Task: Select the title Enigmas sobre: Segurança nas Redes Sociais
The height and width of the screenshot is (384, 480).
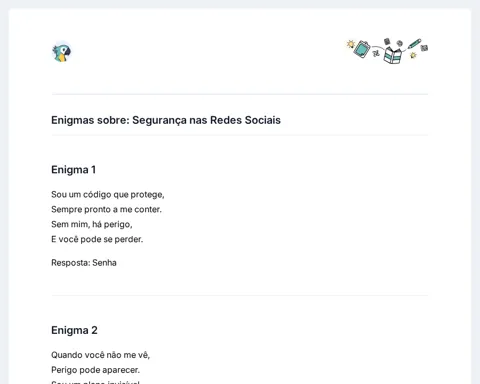Action: [x=166, y=120]
